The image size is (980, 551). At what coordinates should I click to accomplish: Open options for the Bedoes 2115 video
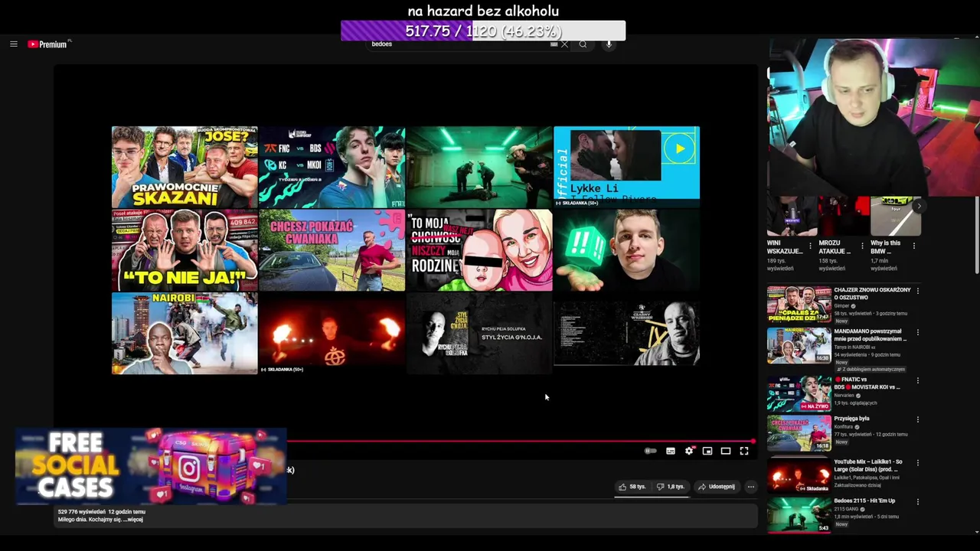point(917,501)
